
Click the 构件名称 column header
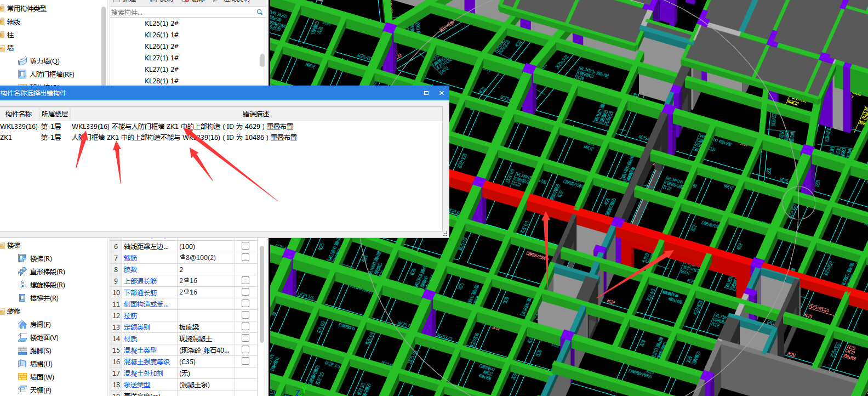(x=19, y=114)
